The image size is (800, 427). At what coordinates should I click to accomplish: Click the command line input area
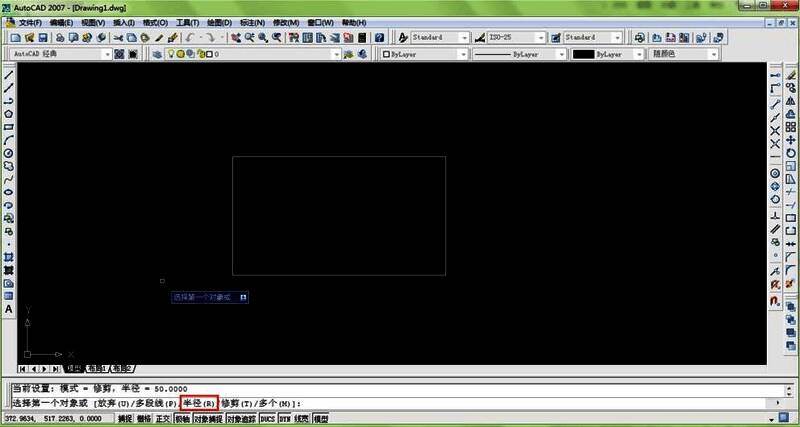tap(500, 403)
